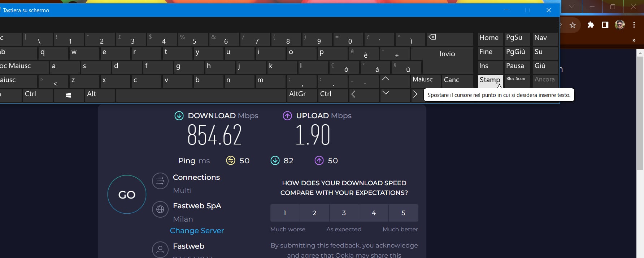Bookmark this page with star icon
Screen dimensions: 644x258
(x=573, y=25)
